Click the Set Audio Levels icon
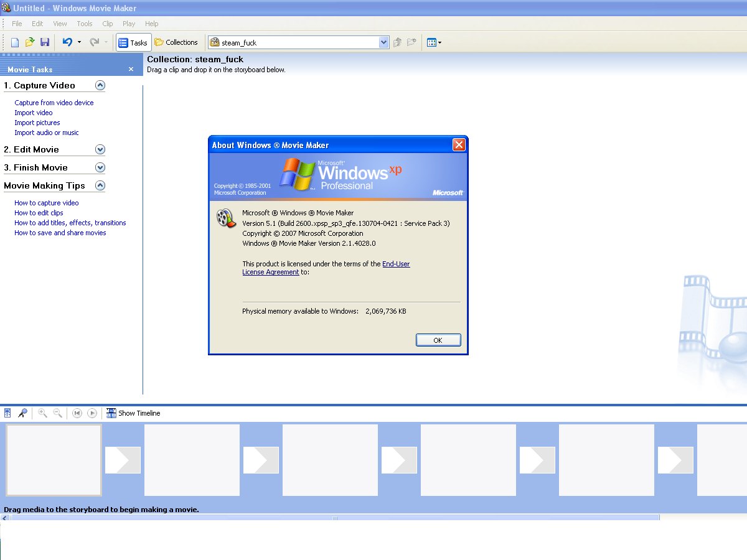 click(7, 413)
